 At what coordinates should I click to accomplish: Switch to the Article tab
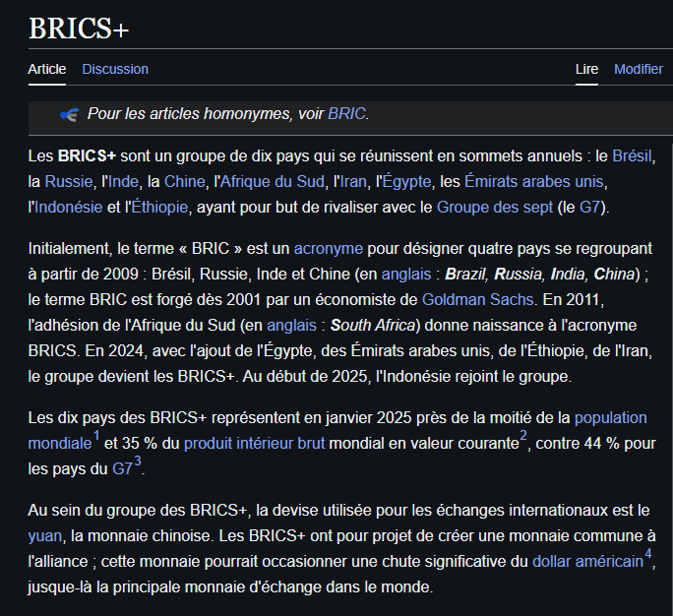coord(47,69)
